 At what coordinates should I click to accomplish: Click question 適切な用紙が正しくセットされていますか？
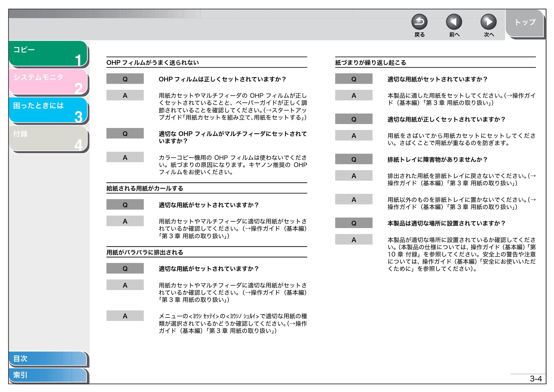(x=447, y=119)
